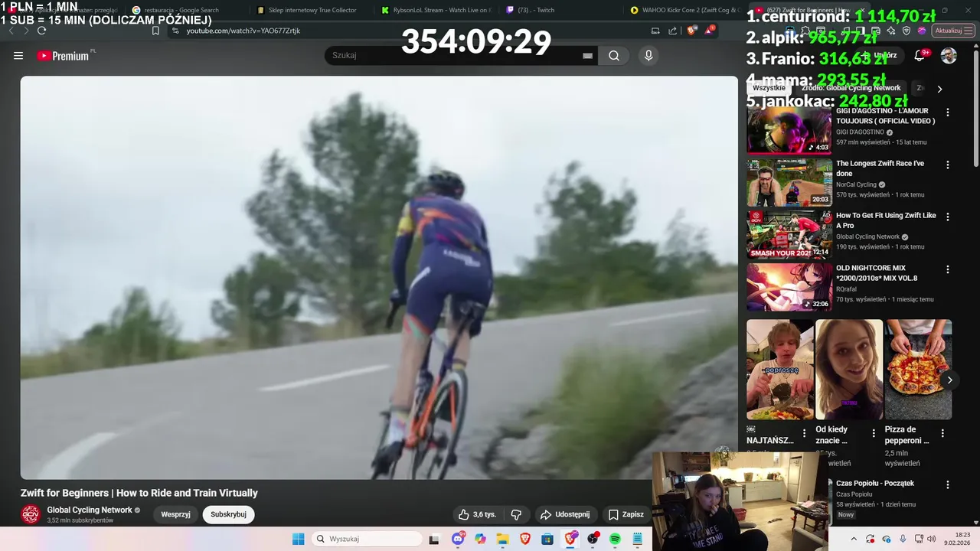This screenshot has width=980, height=551.
Task: Open options for Gigi D'Agostino video
Action: pyautogui.click(x=947, y=112)
